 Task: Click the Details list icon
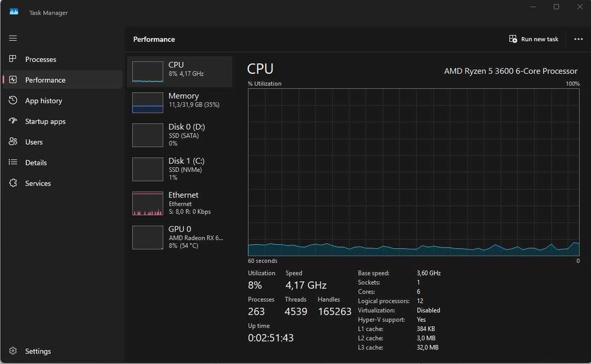tap(13, 162)
